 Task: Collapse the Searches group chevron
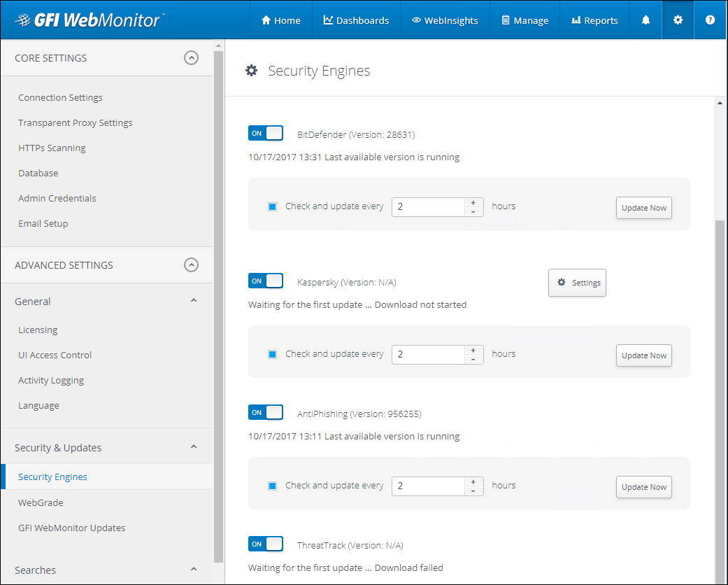[194, 569]
